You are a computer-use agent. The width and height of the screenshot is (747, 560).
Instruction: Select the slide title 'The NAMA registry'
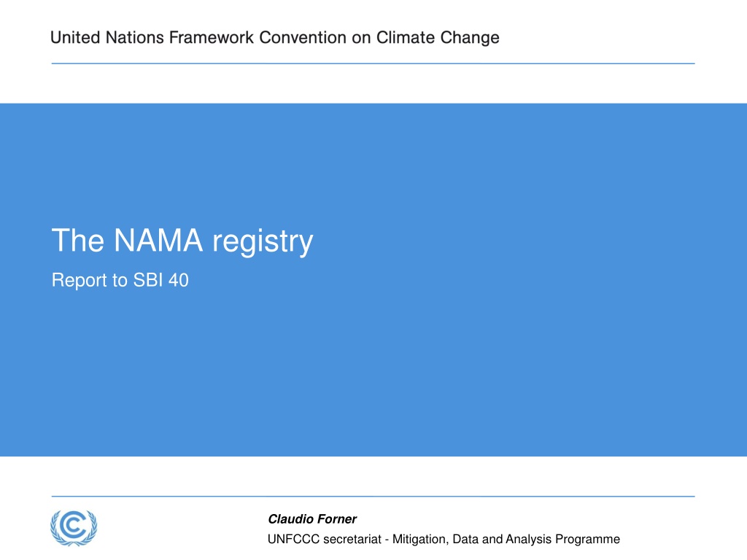click(x=182, y=241)
